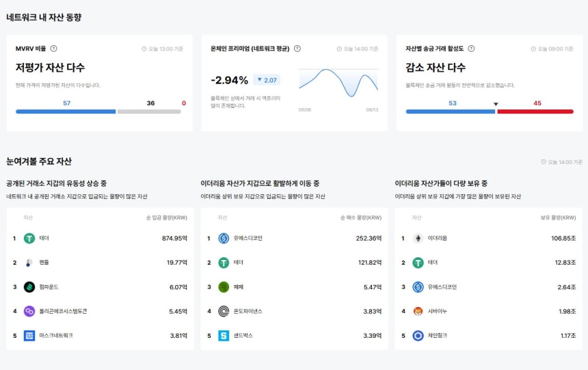588x370 pixels.
Task: Click the blue 57 undervalued segment of MVRV bar
Action: tap(66, 111)
